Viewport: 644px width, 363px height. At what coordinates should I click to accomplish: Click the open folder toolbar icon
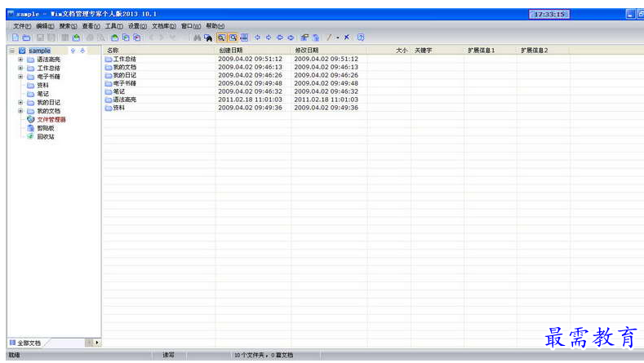click(26, 38)
